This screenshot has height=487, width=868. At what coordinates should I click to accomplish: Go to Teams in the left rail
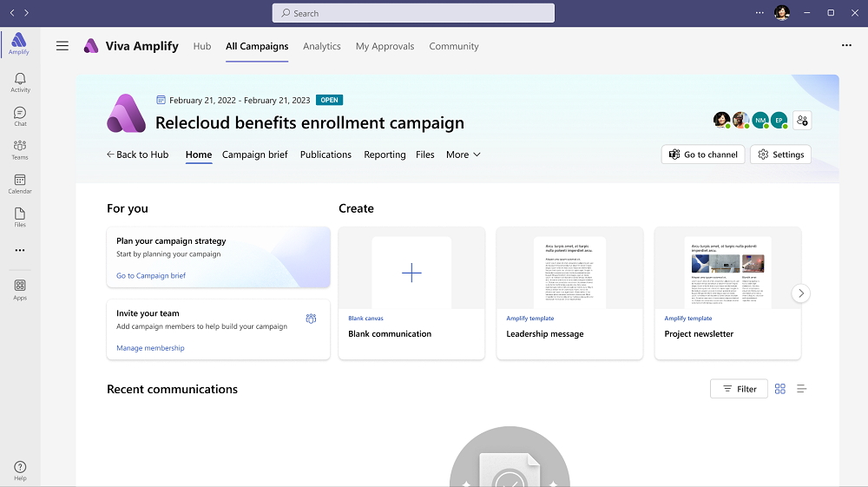(20, 149)
